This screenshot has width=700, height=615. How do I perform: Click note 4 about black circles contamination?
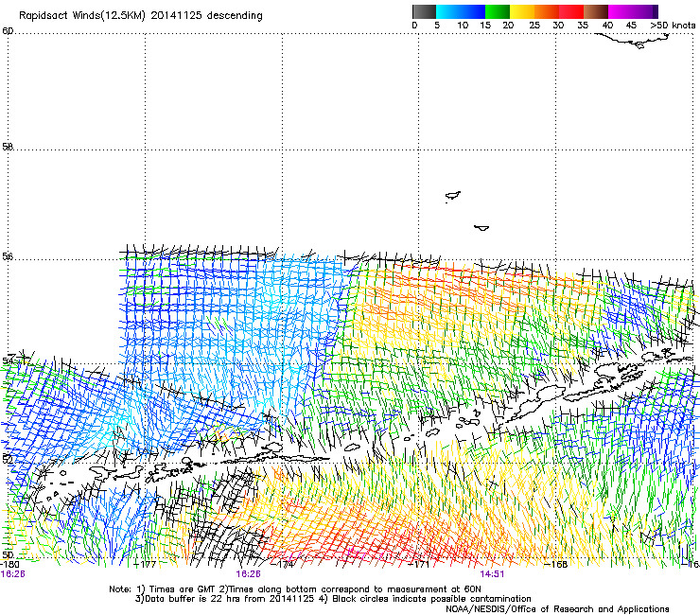point(425,599)
